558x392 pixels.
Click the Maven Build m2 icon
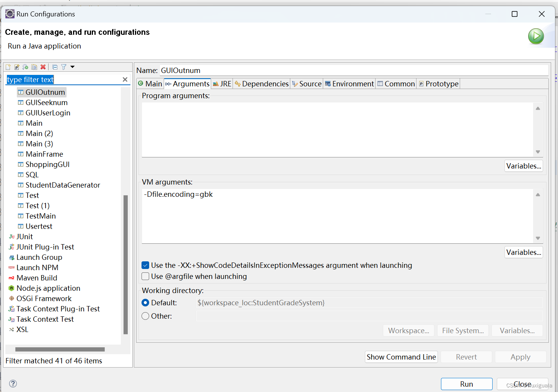coord(11,278)
